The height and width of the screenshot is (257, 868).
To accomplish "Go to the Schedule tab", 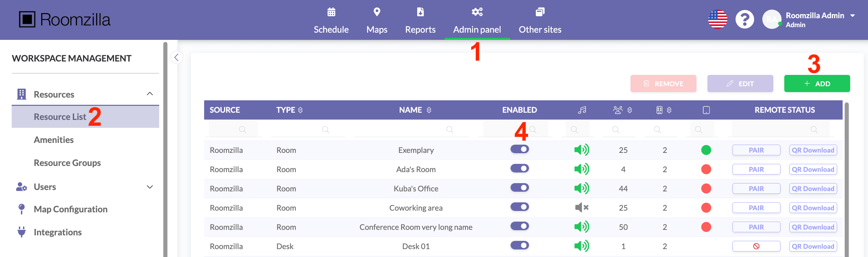I will (331, 21).
